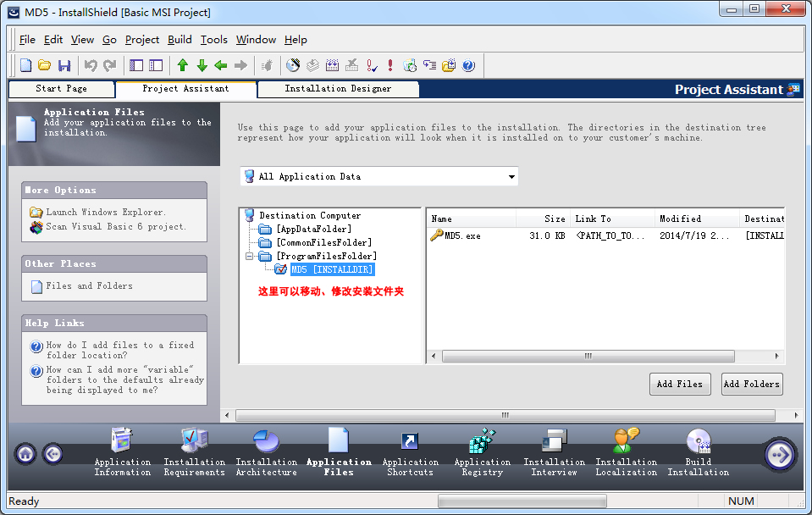Open the Window menu
The height and width of the screenshot is (515, 812).
256,40
